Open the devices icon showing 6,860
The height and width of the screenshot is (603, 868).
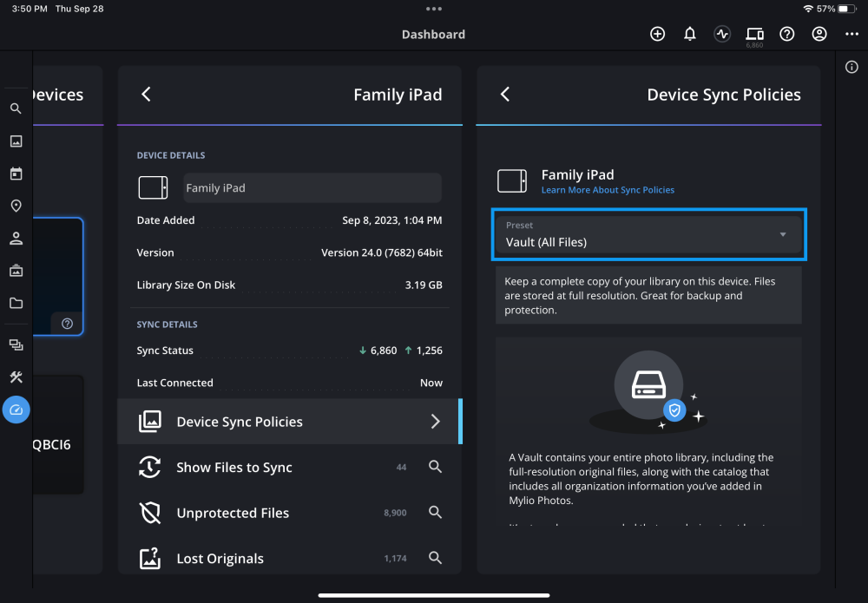click(754, 36)
